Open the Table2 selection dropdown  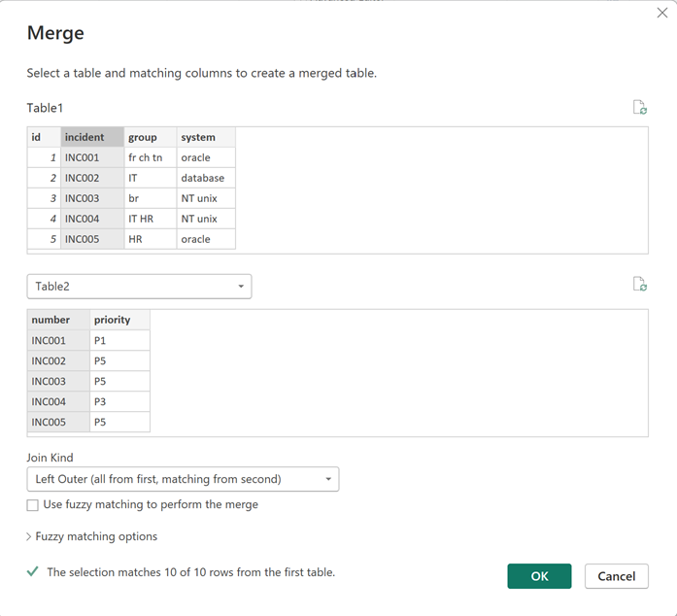pyautogui.click(x=139, y=287)
